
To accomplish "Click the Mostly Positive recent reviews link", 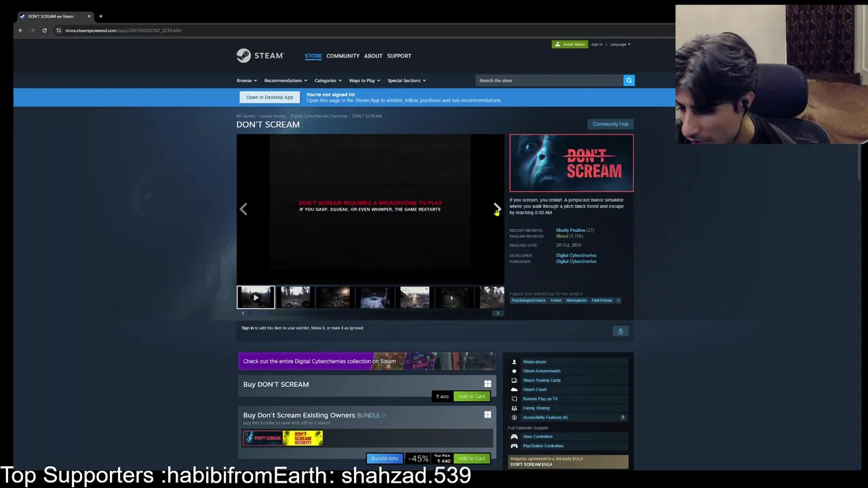I will (x=570, y=230).
